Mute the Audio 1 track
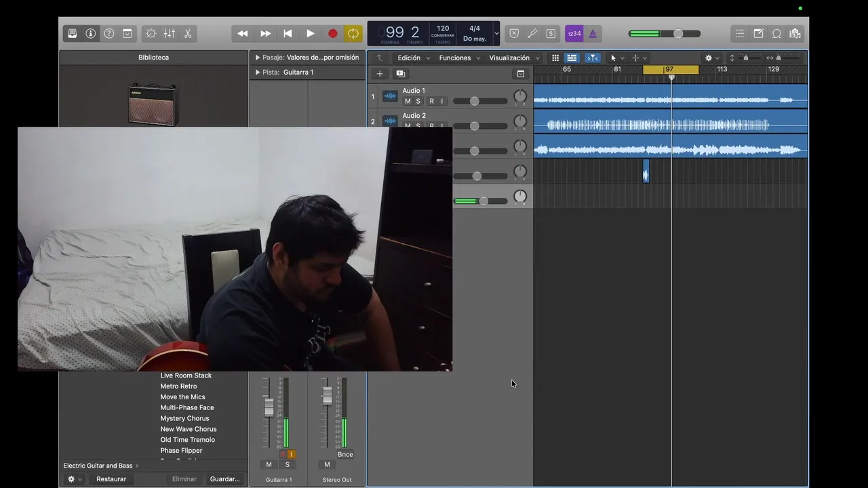868x488 pixels. click(x=408, y=101)
